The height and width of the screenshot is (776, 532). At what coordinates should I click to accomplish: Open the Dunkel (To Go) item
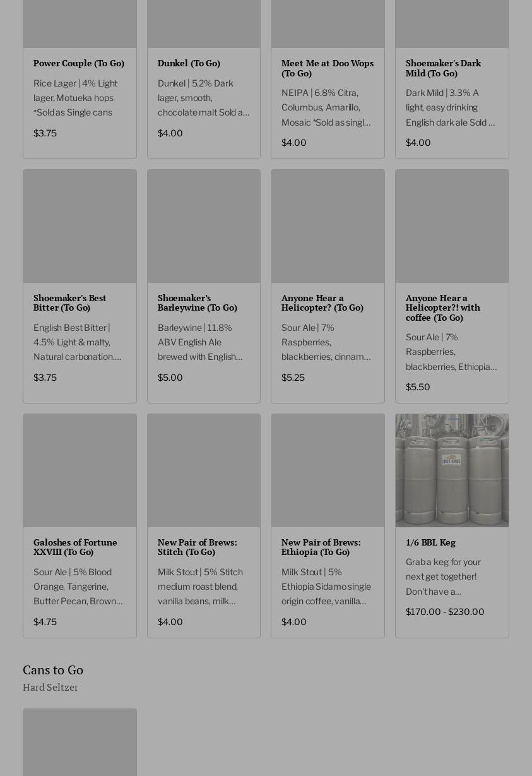click(x=189, y=63)
